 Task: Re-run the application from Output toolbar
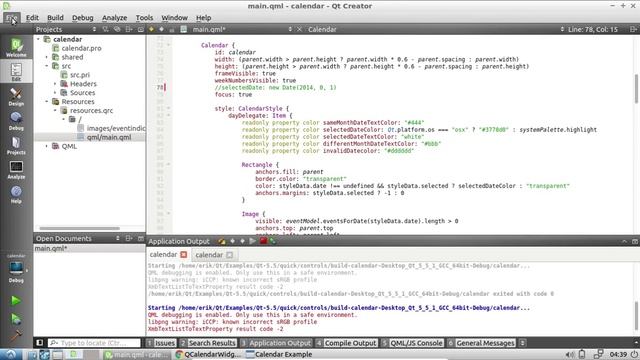click(x=253, y=241)
